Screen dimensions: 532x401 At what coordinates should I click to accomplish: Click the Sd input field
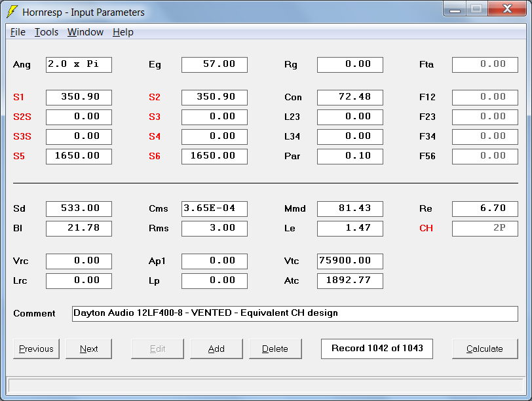pyautogui.click(x=79, y=209)
